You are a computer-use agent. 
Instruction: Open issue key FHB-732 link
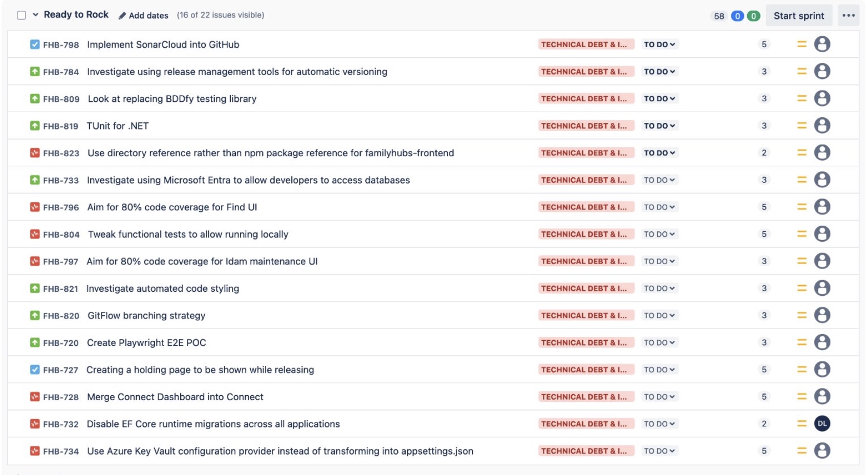(x=60, y=424)
